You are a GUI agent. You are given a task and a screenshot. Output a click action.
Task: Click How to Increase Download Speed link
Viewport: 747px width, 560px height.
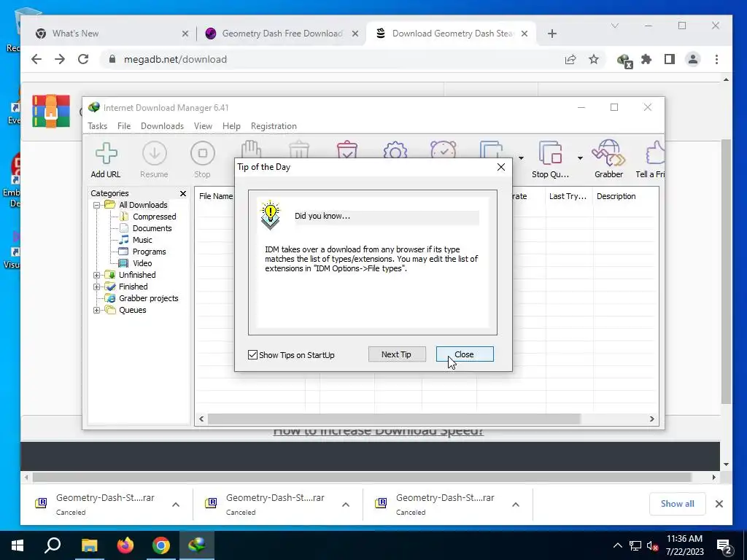tap(379, 432)
